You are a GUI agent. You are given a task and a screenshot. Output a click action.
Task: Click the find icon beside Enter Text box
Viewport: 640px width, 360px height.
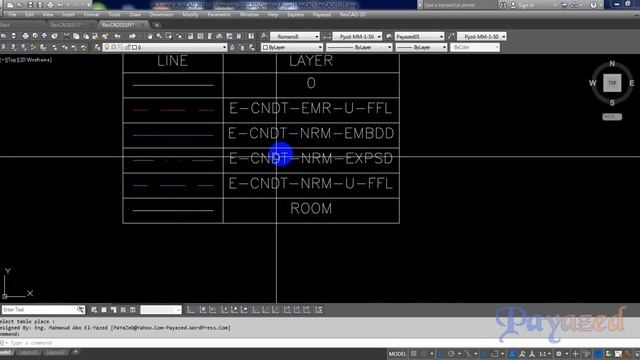(x=80, y=310)
